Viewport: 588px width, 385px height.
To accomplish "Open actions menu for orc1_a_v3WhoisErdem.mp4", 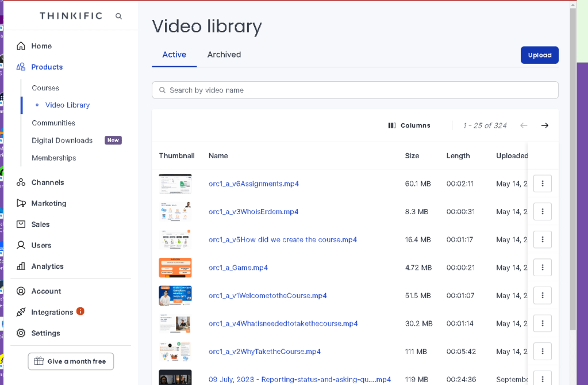I will (542, 211).
